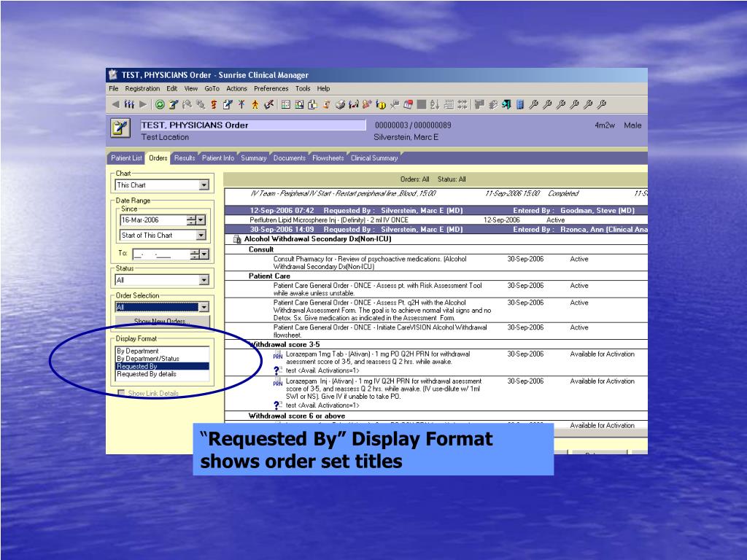Click the Since date field showing 16-Mar-2006
This screenshot has height=560, width=747.
(x=152, y=220)
